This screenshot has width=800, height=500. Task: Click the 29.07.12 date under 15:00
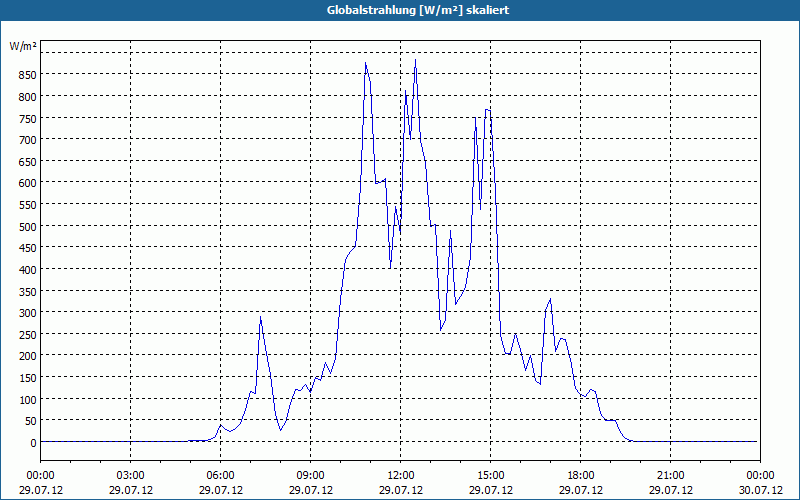pos(491,490)
